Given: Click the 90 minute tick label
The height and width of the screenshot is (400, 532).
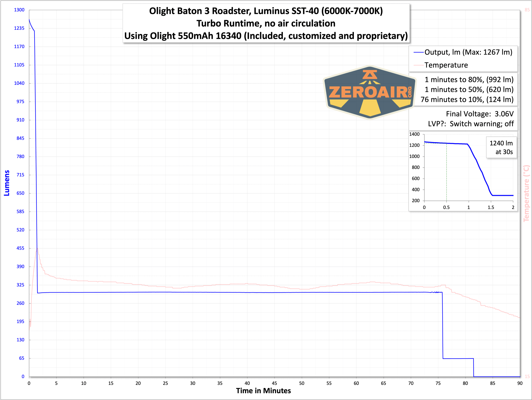Looking at the screenshot, I should coord(520,383).
